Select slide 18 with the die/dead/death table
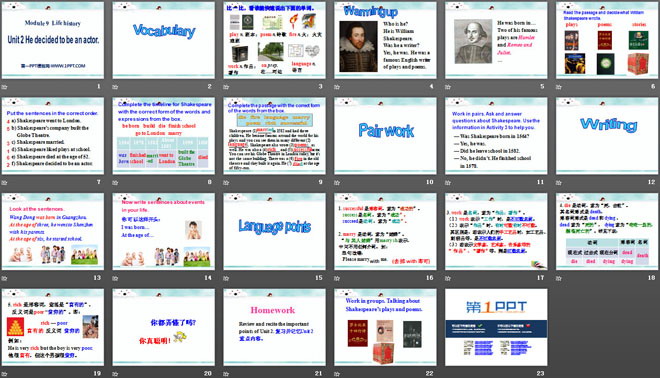This screenshot has height=378, width=660. (607, 232)
